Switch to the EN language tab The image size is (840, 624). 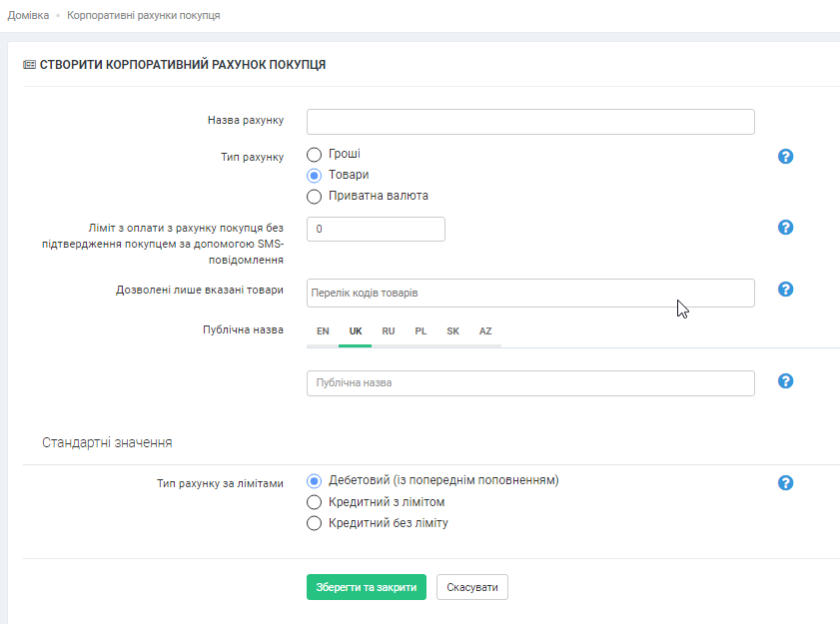[323, 331]
